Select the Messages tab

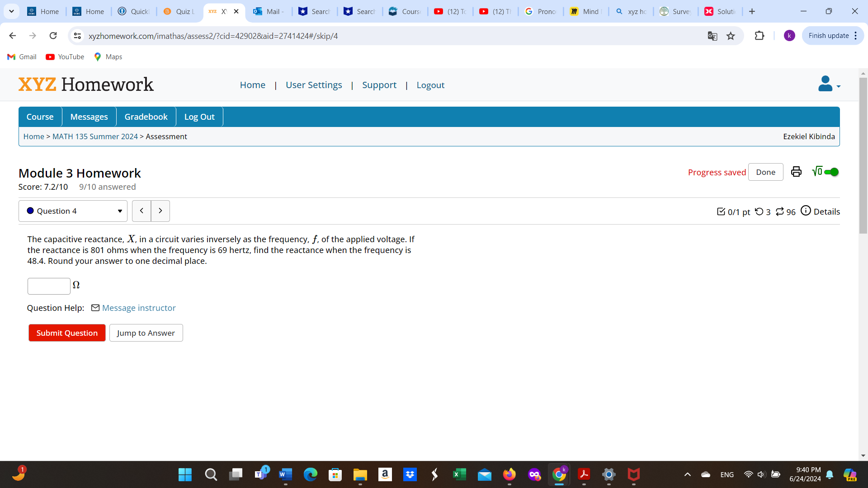pyautogui.click(x=89, y=116)
